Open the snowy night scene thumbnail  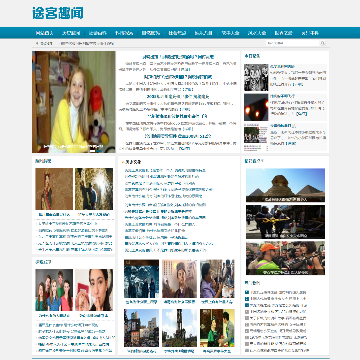pos(141,279)
